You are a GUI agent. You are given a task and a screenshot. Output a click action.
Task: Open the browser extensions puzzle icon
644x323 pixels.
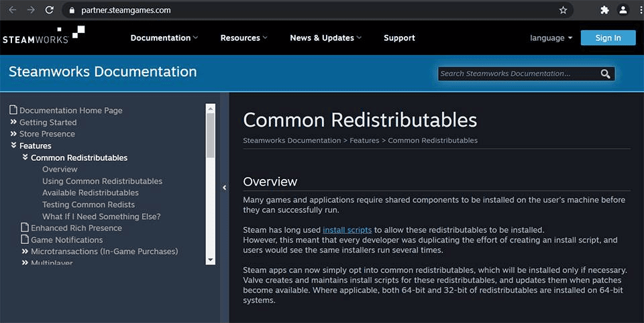point(604,10)
